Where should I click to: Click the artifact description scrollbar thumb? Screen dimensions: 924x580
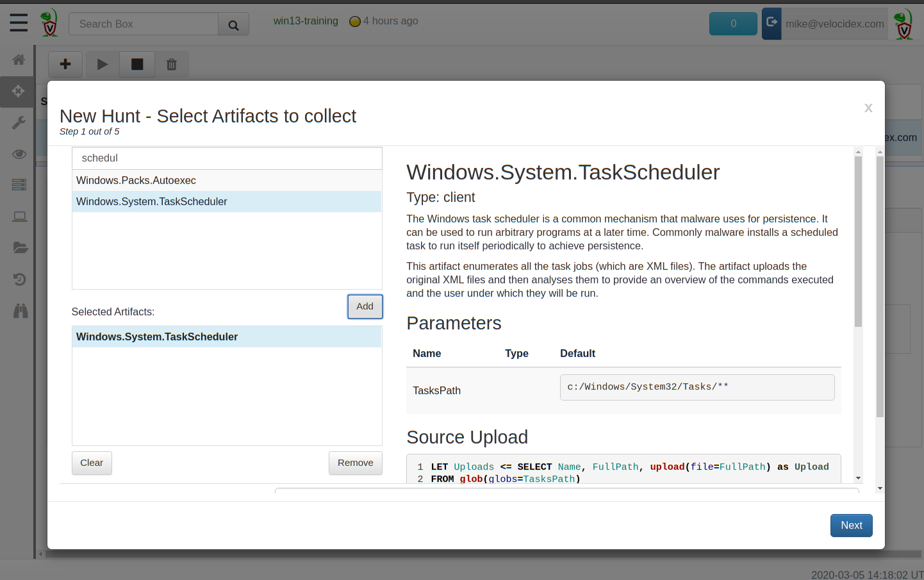click(858, 241)
